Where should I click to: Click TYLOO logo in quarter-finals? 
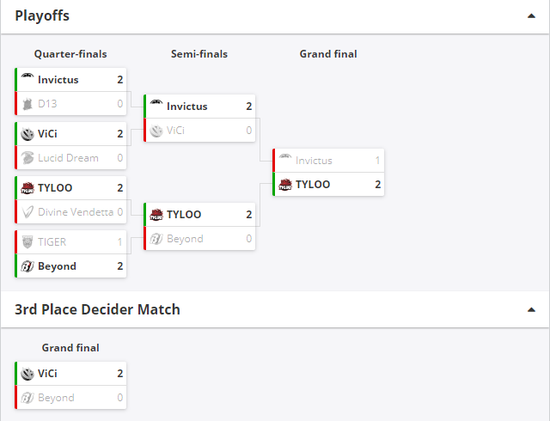click(27, 188)
